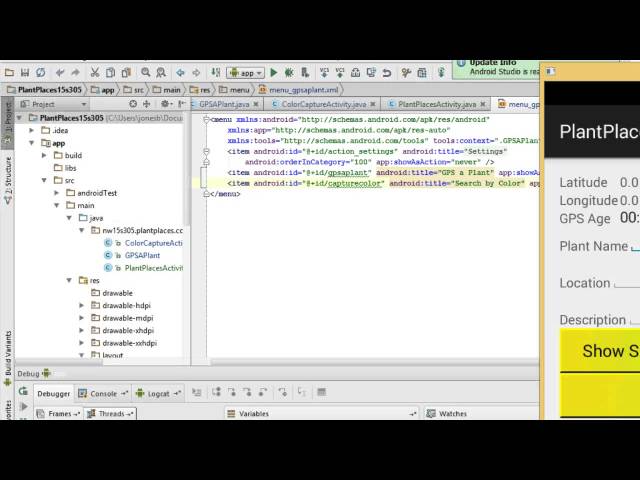Click the Find magnifier icon
The height and width of the screenshot is (480, 640).
(x=145, y=73)
